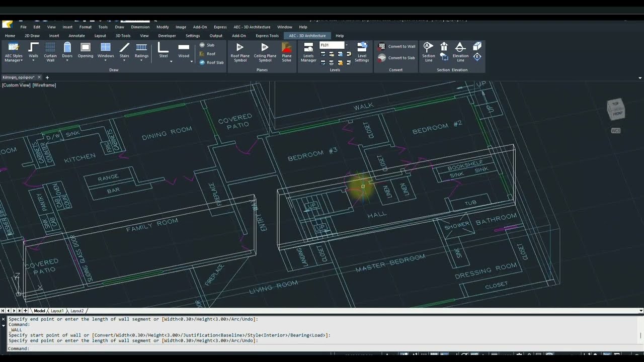Switch to the Annotate ribbon tab

click(77, 36)
